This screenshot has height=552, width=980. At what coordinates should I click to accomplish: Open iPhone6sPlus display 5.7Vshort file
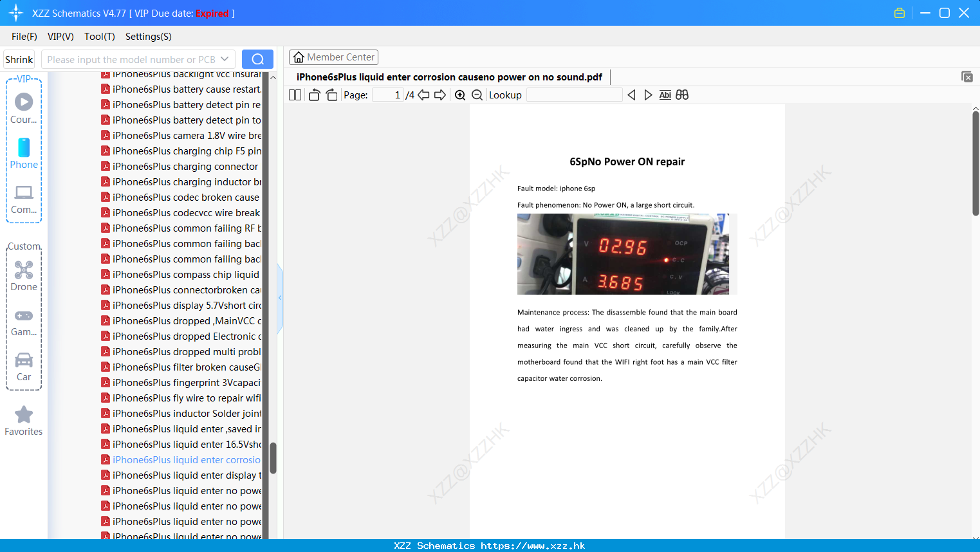181,306
